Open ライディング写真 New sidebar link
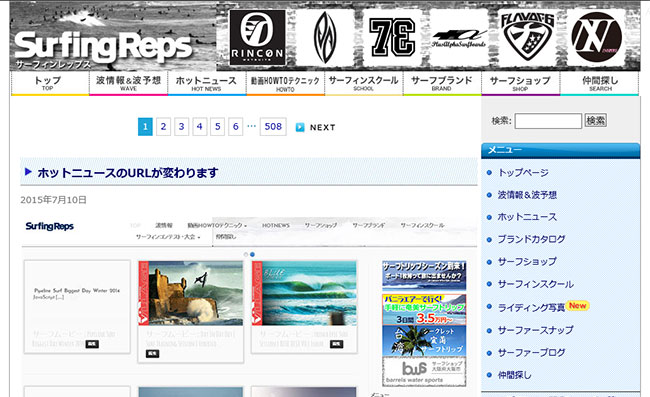Screen dimensions: 650x397 tap(543, 307)
